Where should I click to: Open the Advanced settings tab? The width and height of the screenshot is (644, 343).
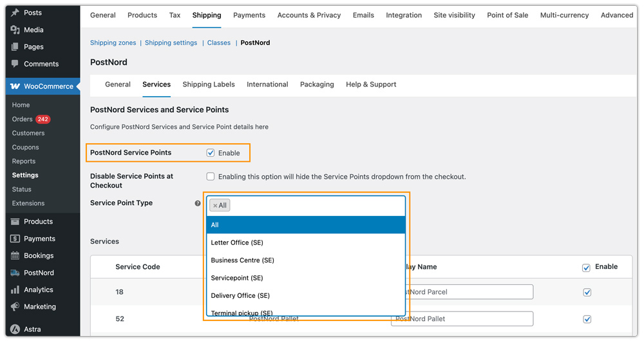pos(617,15)
